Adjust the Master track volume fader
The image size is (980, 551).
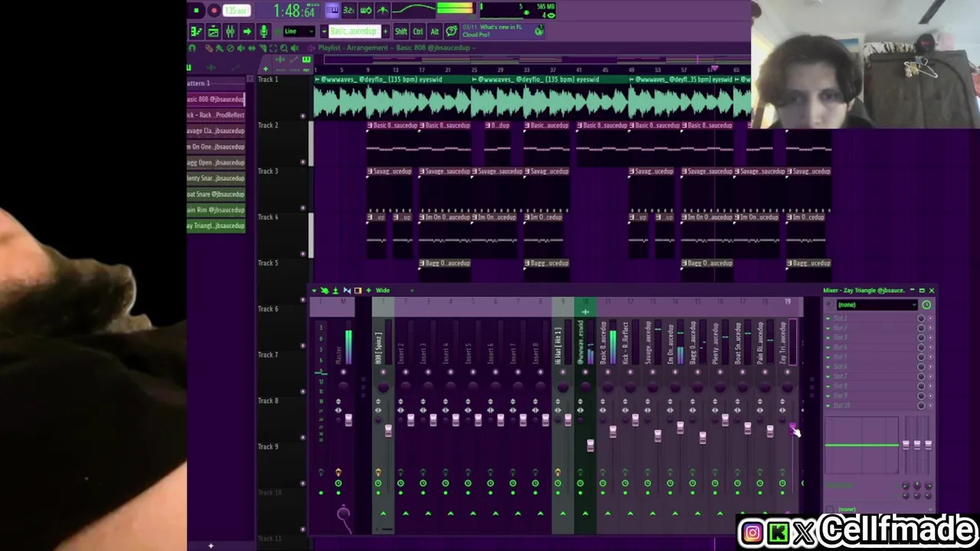point(348,420)
